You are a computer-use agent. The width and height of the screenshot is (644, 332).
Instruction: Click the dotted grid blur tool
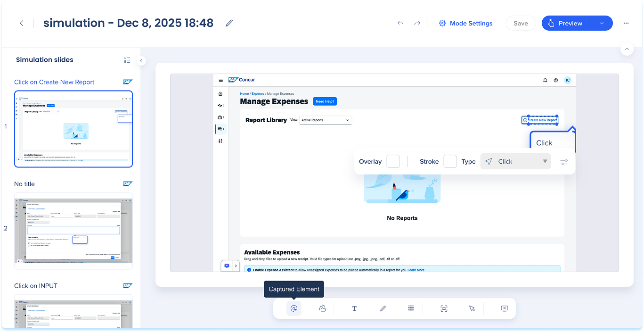(x=411, y=308)
